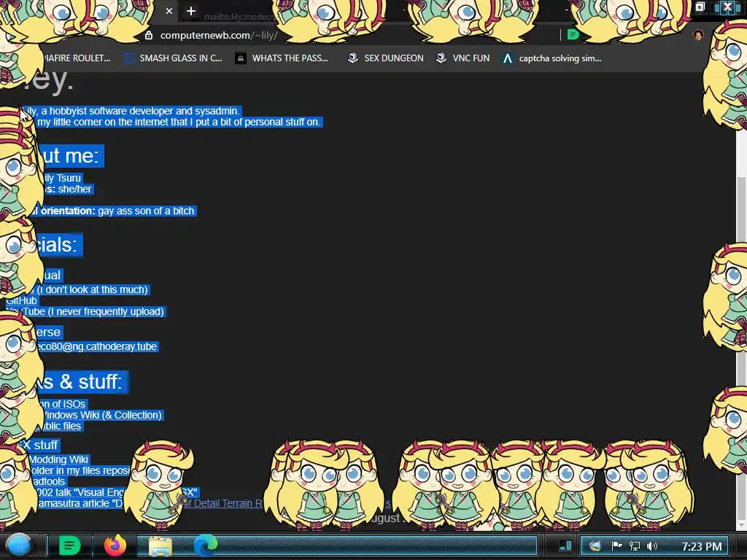Click the Detail Terrain article link

(224, 503)
